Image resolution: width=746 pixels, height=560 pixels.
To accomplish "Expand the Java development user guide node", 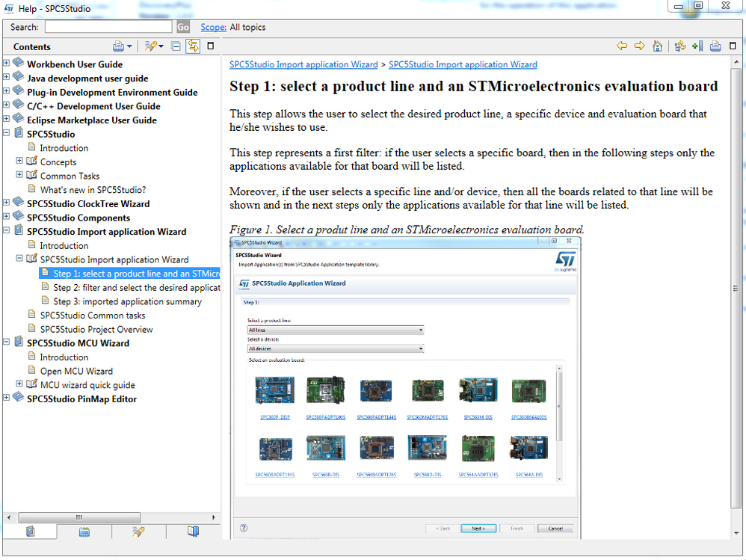I will [x=6, y=76].
